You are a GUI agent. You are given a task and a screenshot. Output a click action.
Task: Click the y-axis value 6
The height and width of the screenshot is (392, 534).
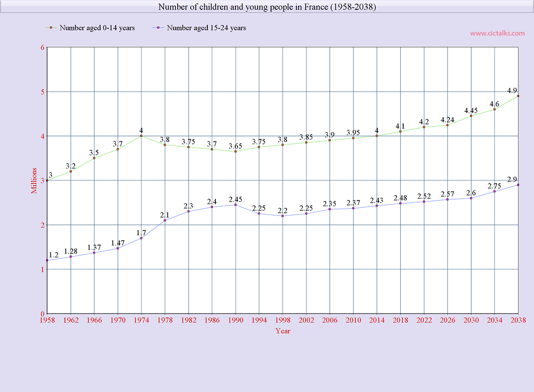point(42,47)
